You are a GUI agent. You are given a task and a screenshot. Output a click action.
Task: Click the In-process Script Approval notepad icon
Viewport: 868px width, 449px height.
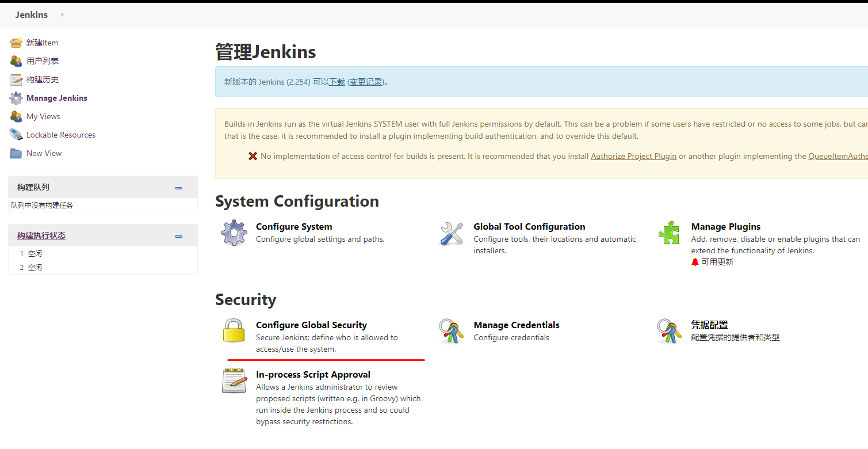tap(234, 380)
